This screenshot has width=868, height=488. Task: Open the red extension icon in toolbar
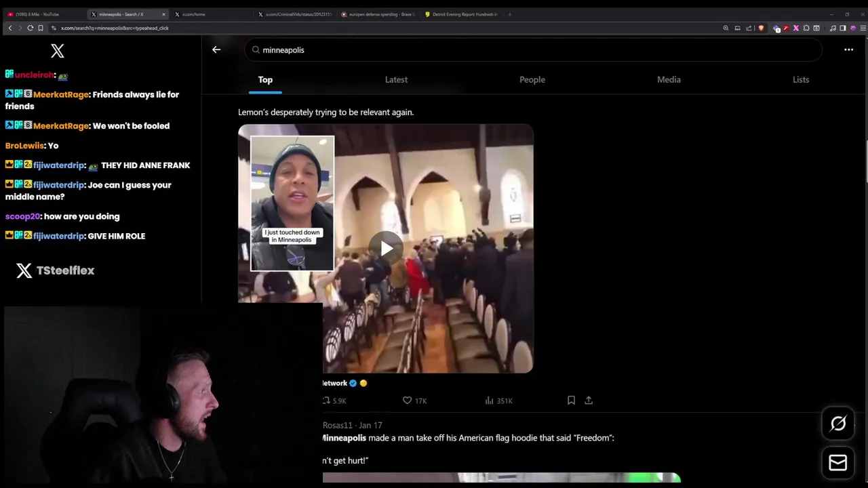(786, 28)
